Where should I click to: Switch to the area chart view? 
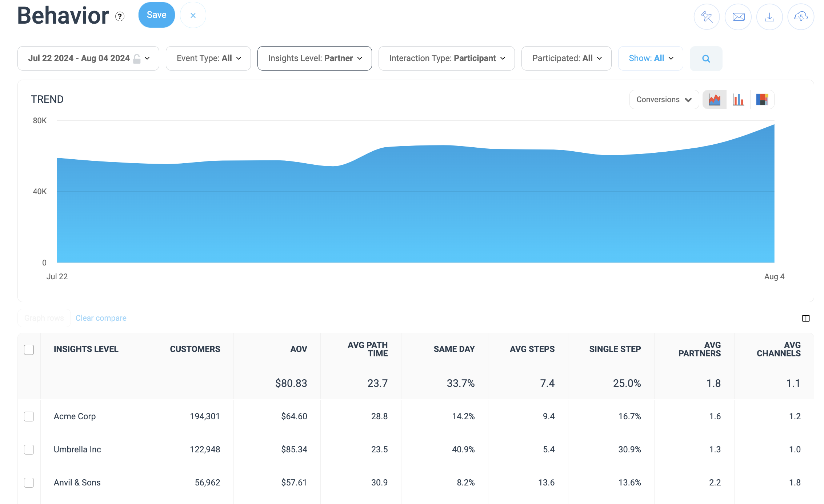[715, 99]
